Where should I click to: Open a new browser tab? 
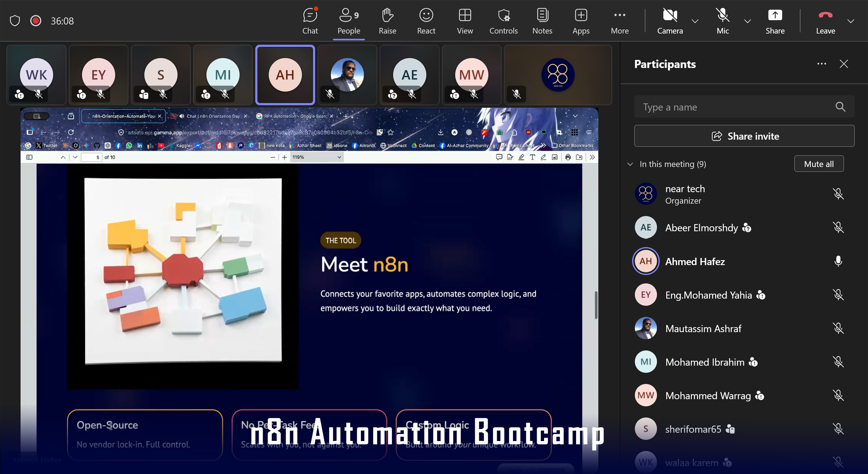[x=346, y=116]
